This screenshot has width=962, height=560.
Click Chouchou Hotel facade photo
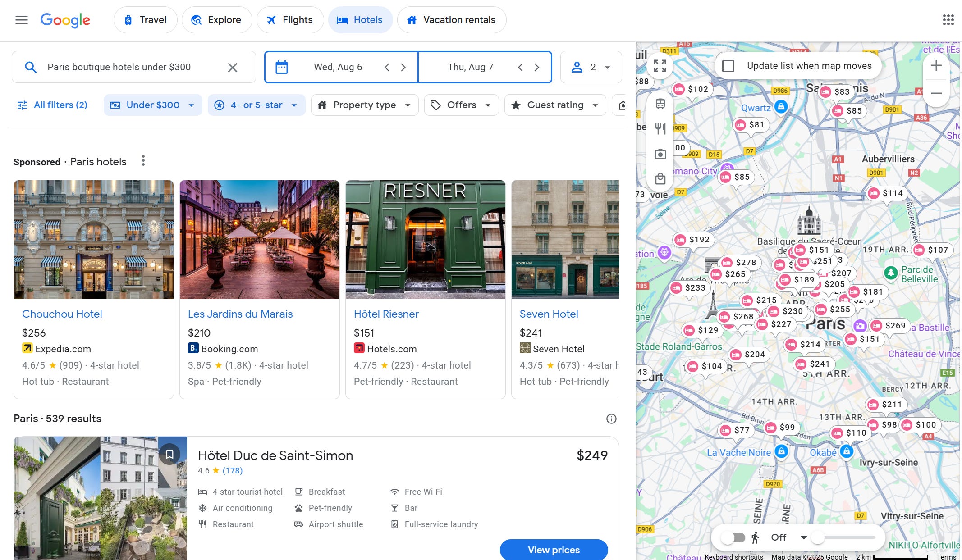(x=94, y=240)
